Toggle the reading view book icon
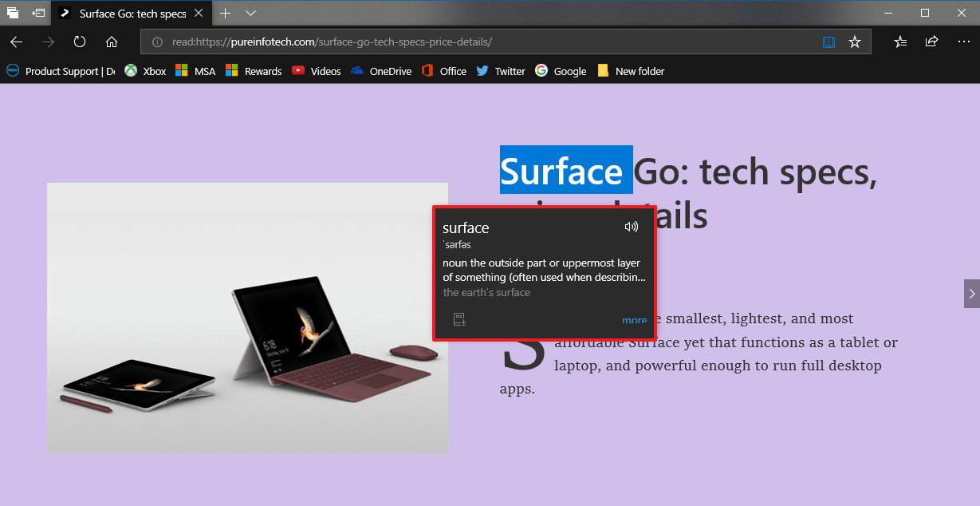The height and width of the screenshot is (506, 980). pyautogui.click(x=828, y=42)
